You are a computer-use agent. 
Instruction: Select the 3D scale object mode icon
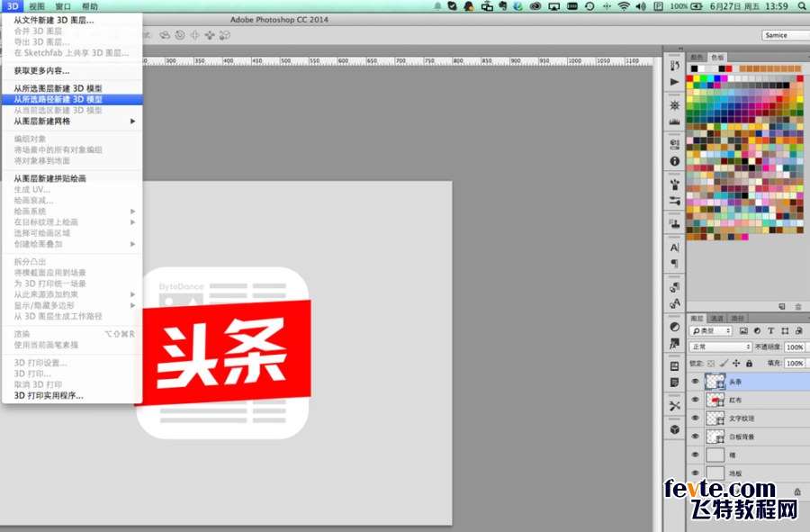pos(225,35)
